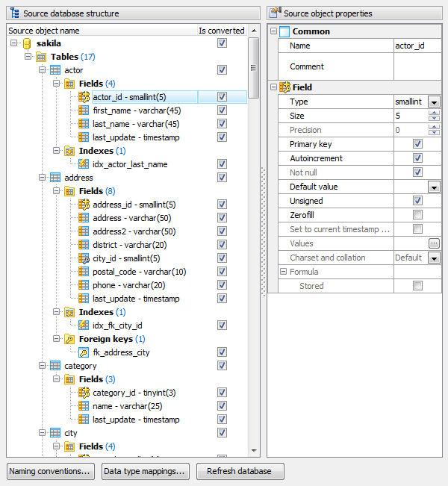Click the category table icon
Viewport: 448px width, 486px height.
coord(55,366)
